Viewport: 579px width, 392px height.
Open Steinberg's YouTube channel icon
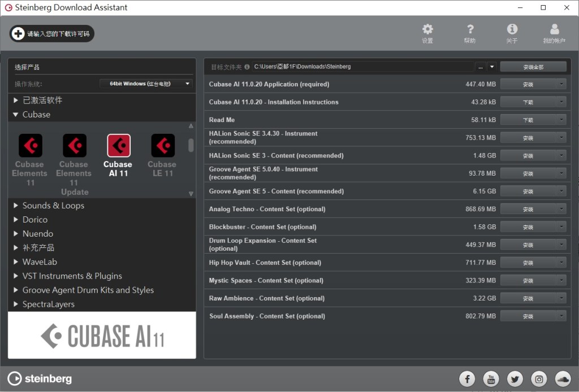coord(491,379)
